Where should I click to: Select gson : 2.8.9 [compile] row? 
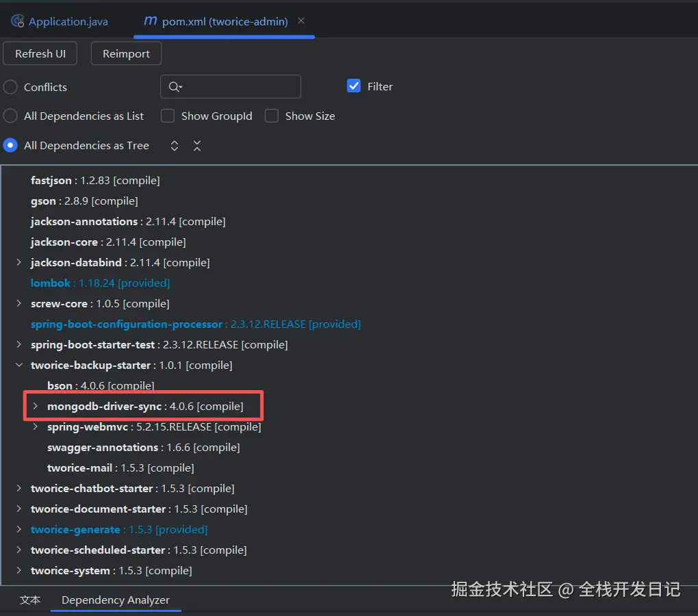point(84,201)
